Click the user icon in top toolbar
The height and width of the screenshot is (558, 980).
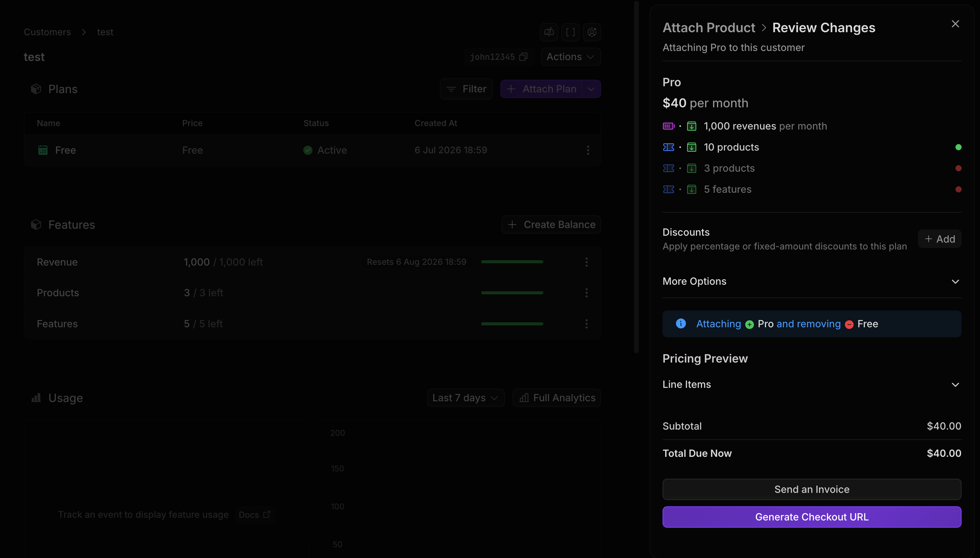[x=592, y=32]
